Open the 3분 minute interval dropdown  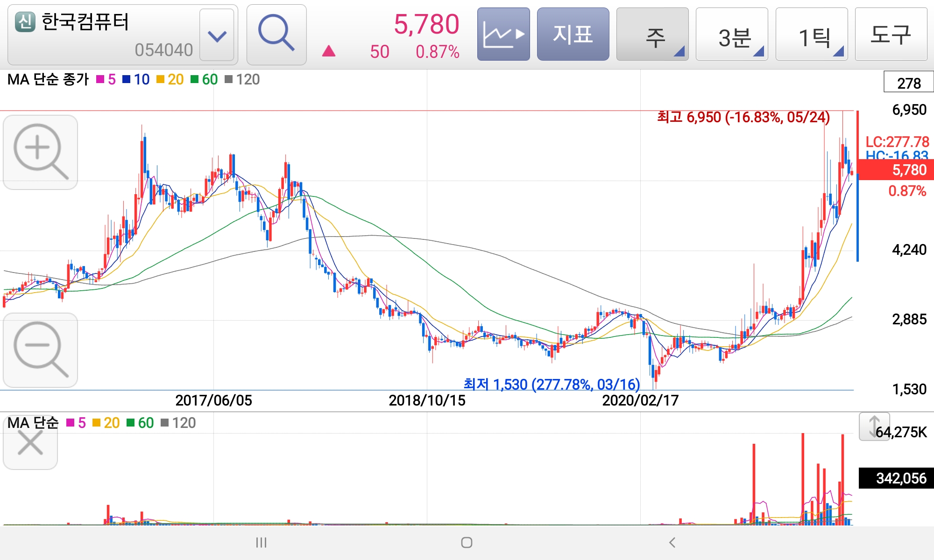coord(732,35)
